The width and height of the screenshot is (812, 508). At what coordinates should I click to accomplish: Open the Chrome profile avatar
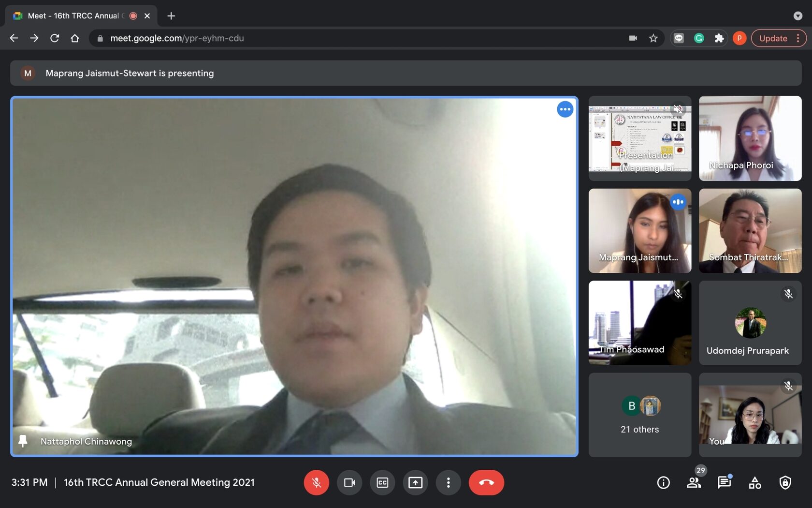click(739, 38)
